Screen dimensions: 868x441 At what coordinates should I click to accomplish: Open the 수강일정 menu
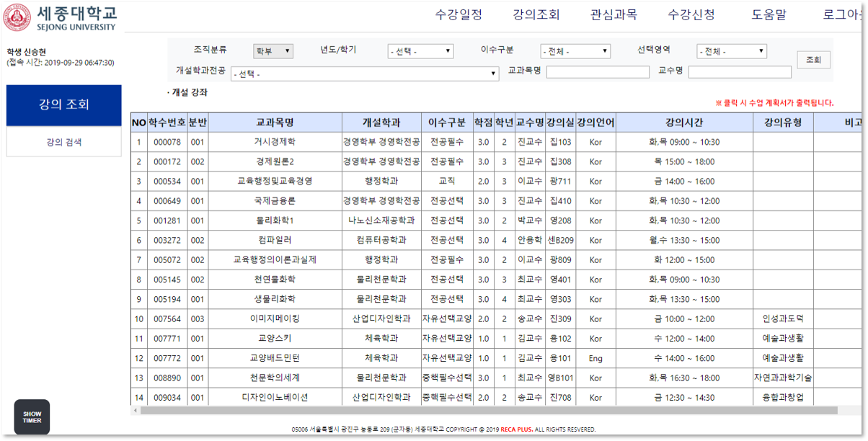[x=459, y=15]
